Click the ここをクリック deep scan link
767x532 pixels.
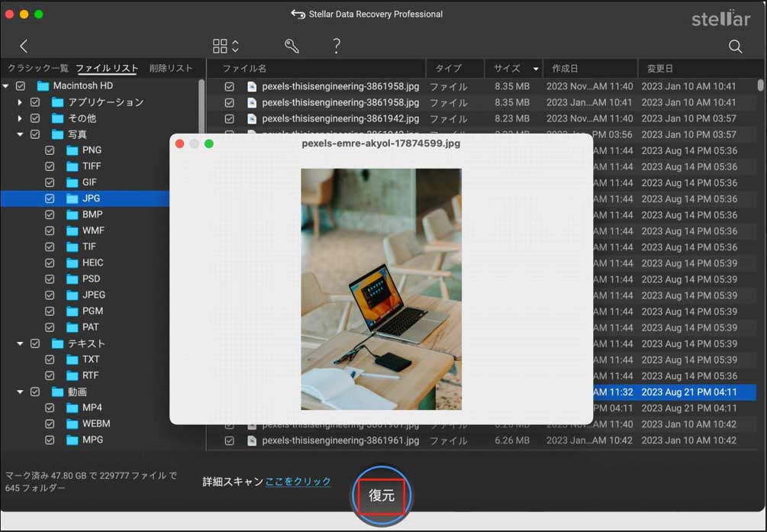pos(300,481)
